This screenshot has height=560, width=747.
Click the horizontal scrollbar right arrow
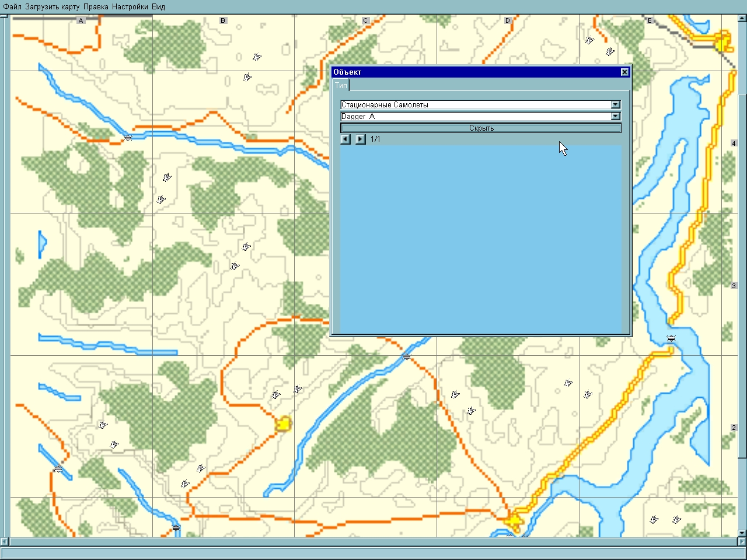[x=742, y=541]
